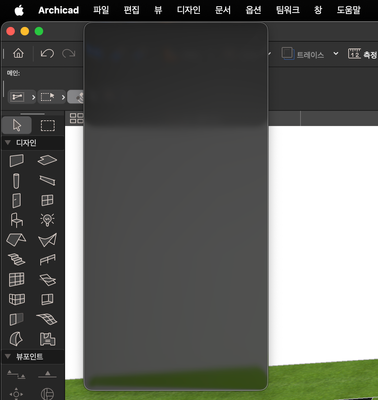Screen dimensions: 378x400
Task: Select the circular Detail viewpoint tool
Action: (47, 394)
